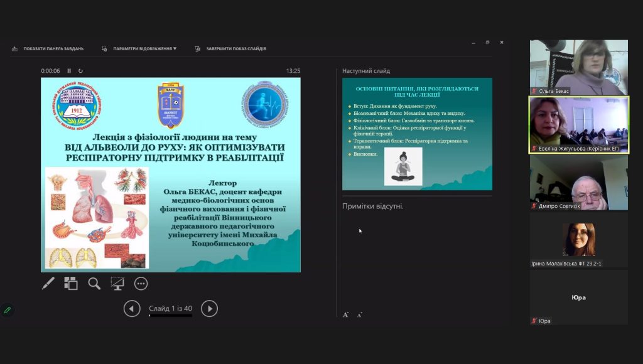Image resolution: width=643 pixels, height=364 pixels.
Task: Select Ольга Бекас video tile
Action: 578,67
